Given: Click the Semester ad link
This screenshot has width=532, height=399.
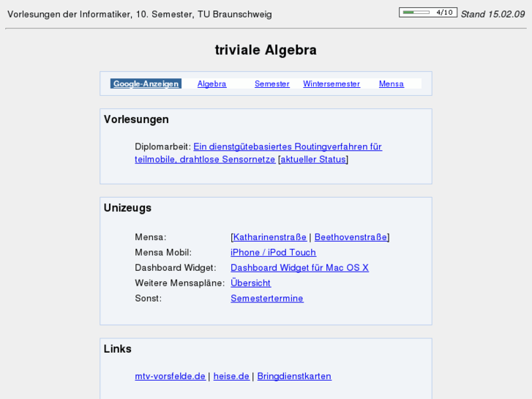Looking at the screenshot, I should click(x=272, y=84).
